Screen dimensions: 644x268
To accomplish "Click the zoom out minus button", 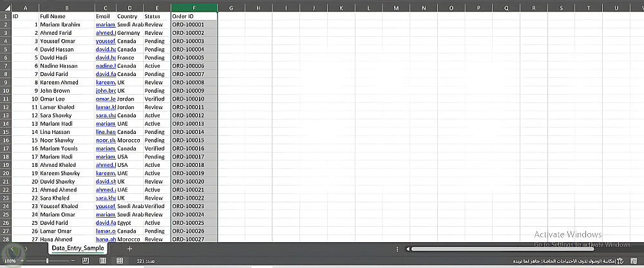I will (73, 261).
